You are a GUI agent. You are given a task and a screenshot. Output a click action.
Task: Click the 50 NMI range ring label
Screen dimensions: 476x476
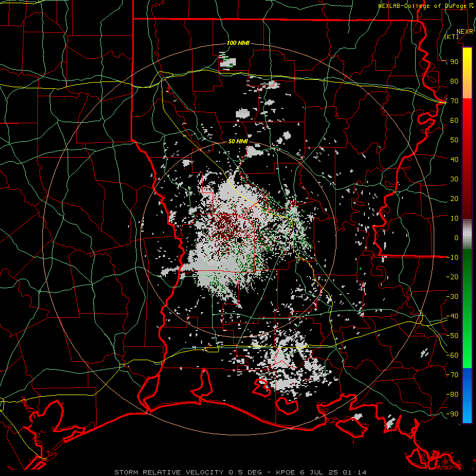click(238, 141)
